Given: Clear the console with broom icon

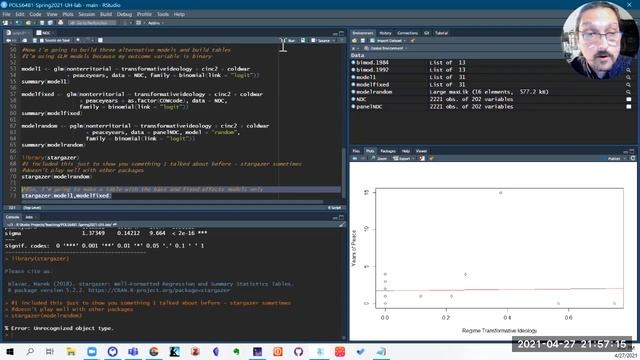Looking at the screenshot, I should click(x=342, y=224).
